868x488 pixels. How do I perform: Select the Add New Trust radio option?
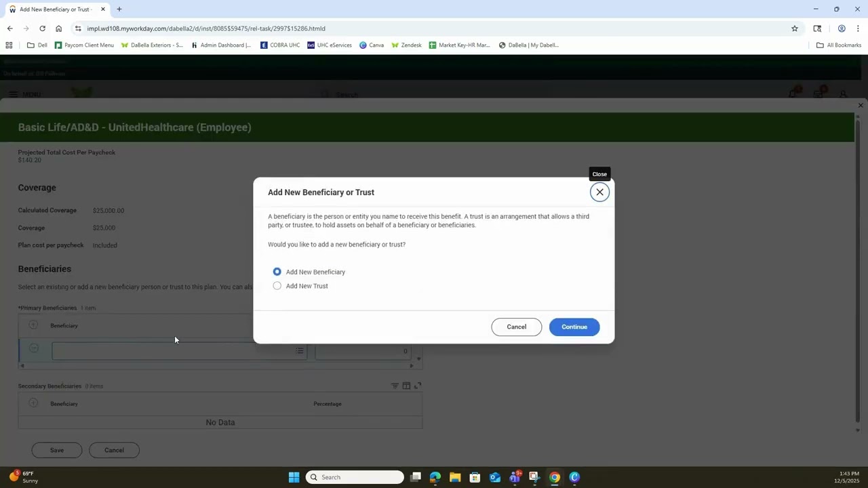coord(277,286)
